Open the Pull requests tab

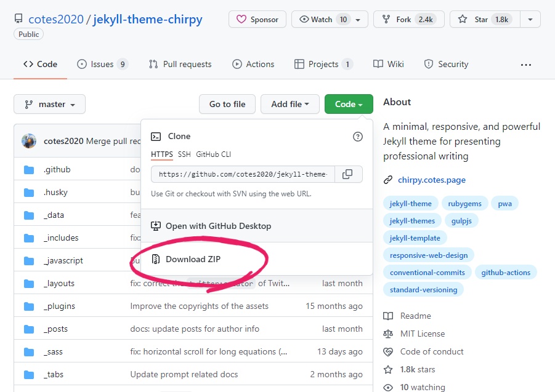point(180,64)
